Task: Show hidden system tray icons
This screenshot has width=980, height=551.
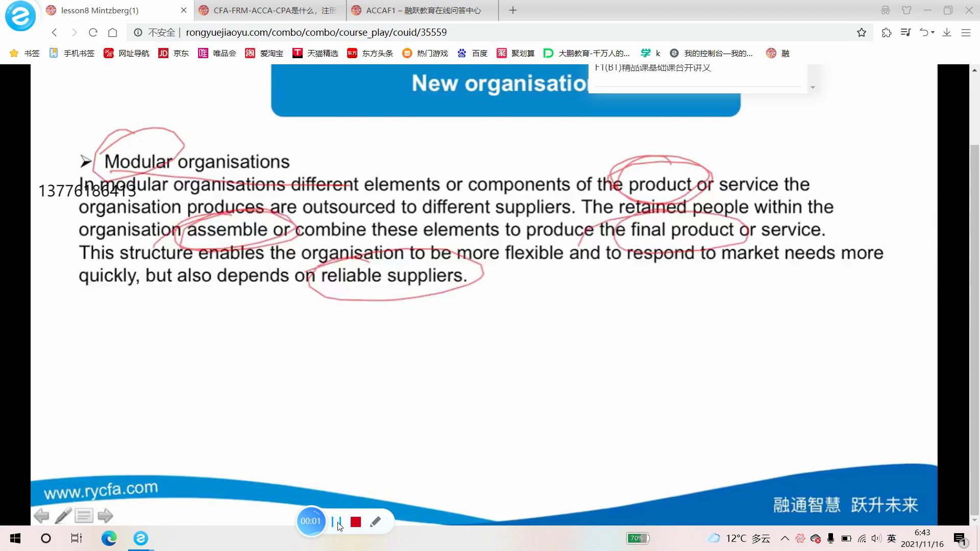Action: [785, 538]
